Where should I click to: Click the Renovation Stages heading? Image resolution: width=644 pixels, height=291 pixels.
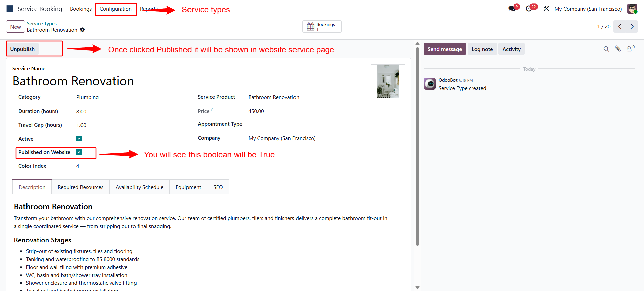pos(43,240)
